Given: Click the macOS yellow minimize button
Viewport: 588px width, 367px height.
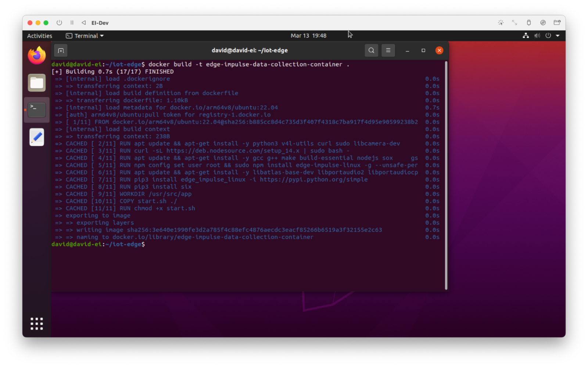Looking at the screenshot, I should pyautogui.click(x=38, y=23).
